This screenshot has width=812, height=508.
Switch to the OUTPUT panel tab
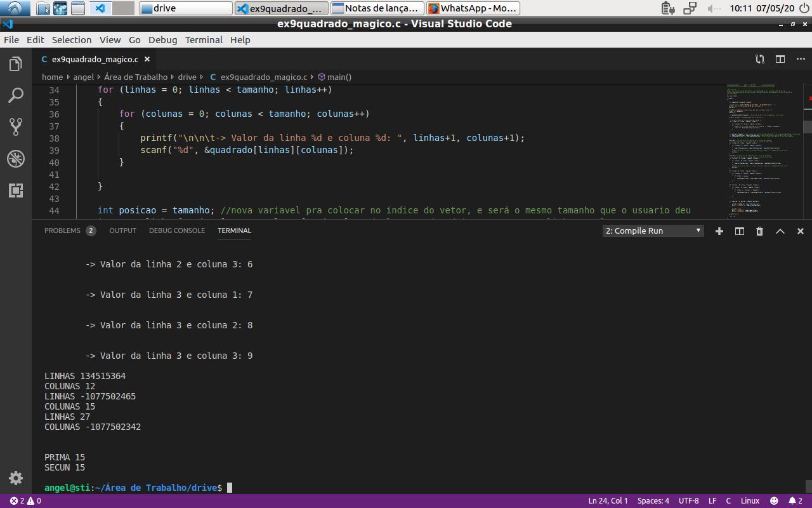(122, 231)
